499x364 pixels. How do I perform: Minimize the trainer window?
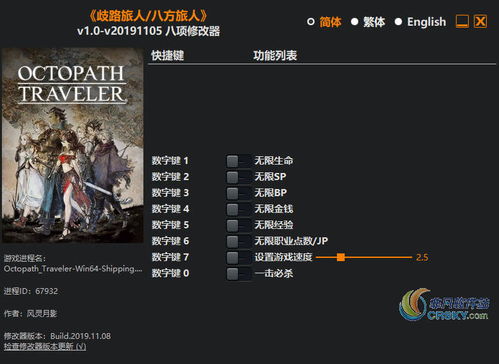point(462,22)
